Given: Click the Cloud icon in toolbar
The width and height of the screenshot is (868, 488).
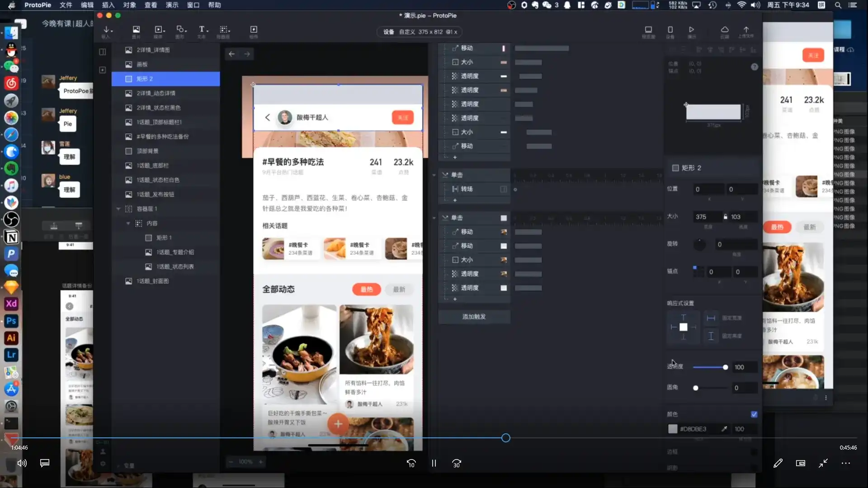Looking at the screenshot, I should coord(724,30).
